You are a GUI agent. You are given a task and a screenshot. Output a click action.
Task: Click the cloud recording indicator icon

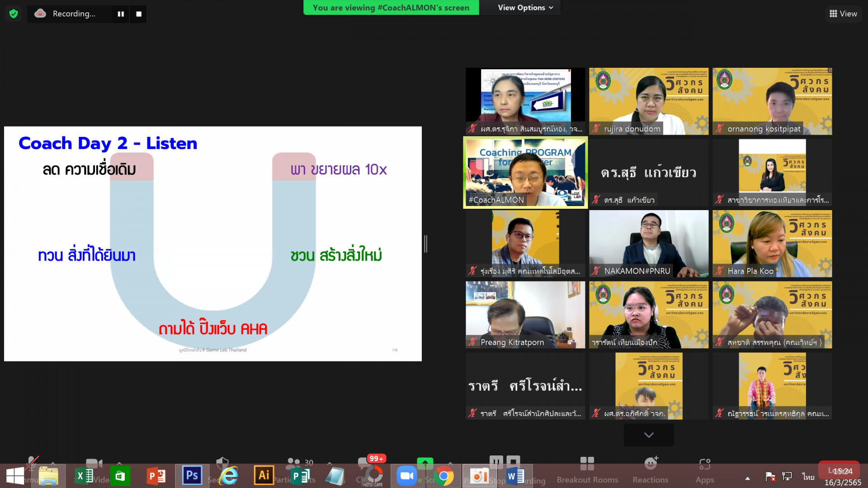point(40,14)
